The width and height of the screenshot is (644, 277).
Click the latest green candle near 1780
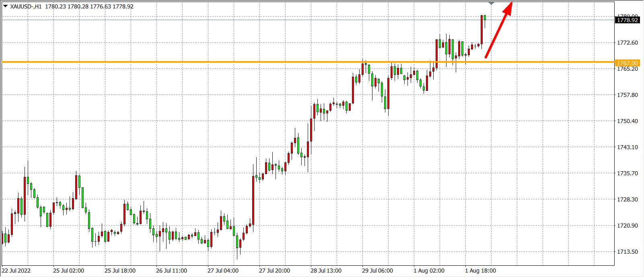point(485,18)
